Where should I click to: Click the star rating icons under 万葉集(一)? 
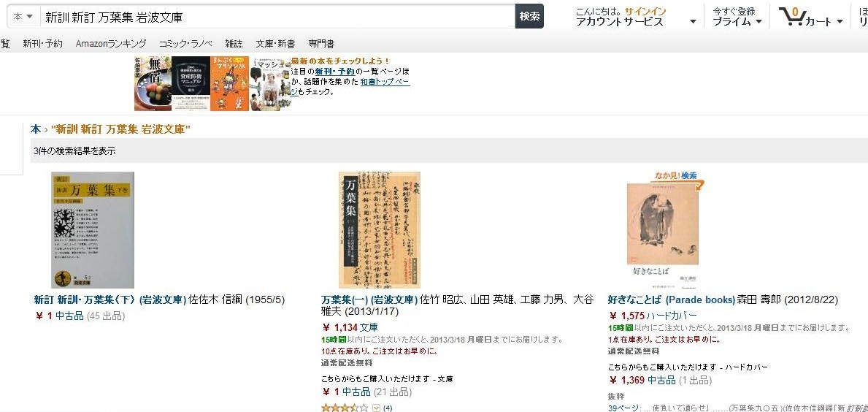click(x=345, y=408)
